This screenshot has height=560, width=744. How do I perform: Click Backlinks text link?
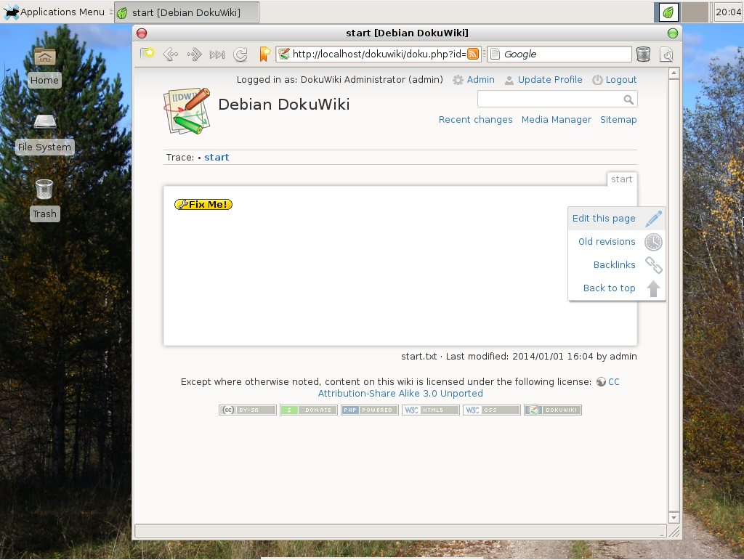tap(614, 265)
